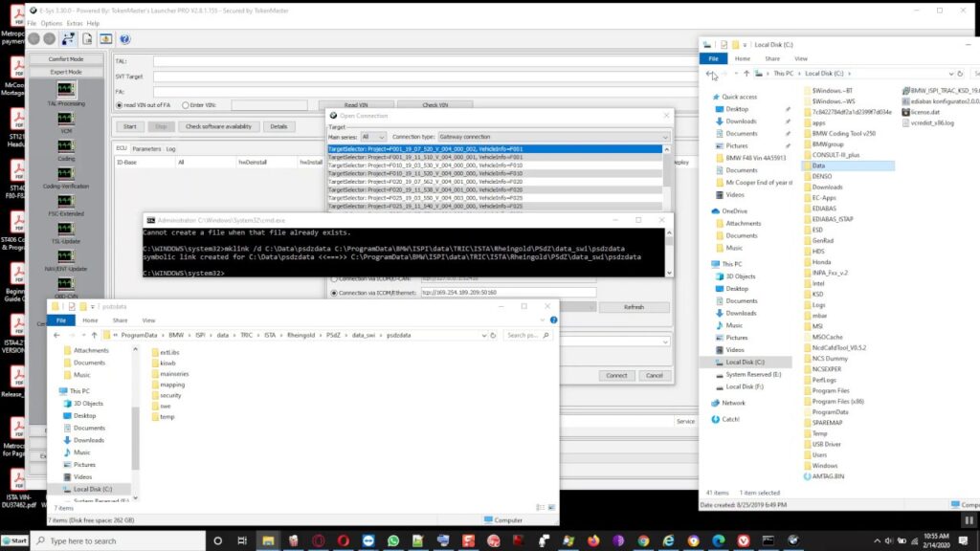Select the FSC-Extended sidebar icon
This screenshot has width=980, height=551.
[x=65, y=201]
